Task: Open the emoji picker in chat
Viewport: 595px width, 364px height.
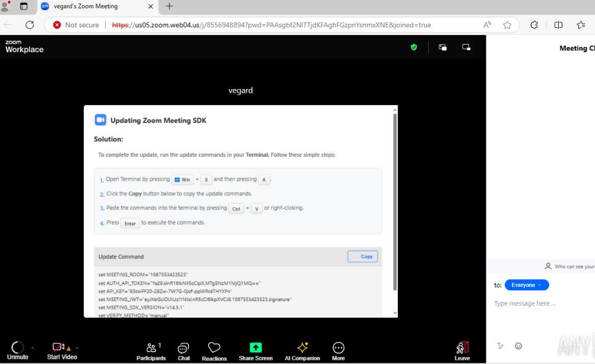Action: pos(518,346)
